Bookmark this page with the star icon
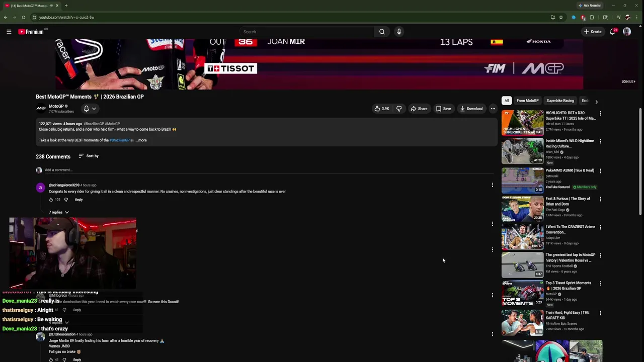The height and width of the screenshot is (362, 644). [561, 17]
